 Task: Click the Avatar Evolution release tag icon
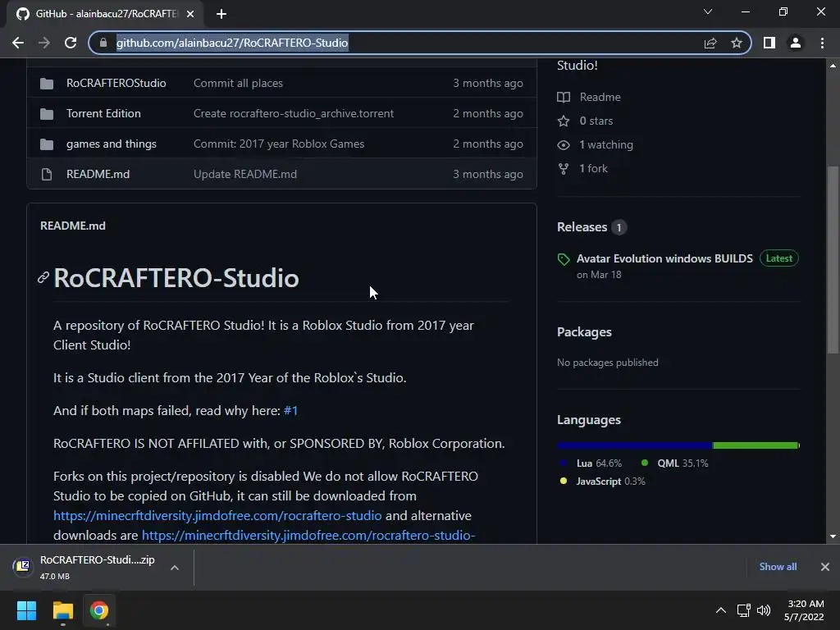(564, 259)
